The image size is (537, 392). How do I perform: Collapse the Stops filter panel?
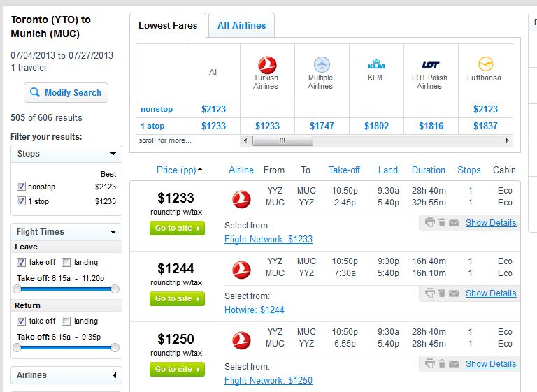coord(113,154)
